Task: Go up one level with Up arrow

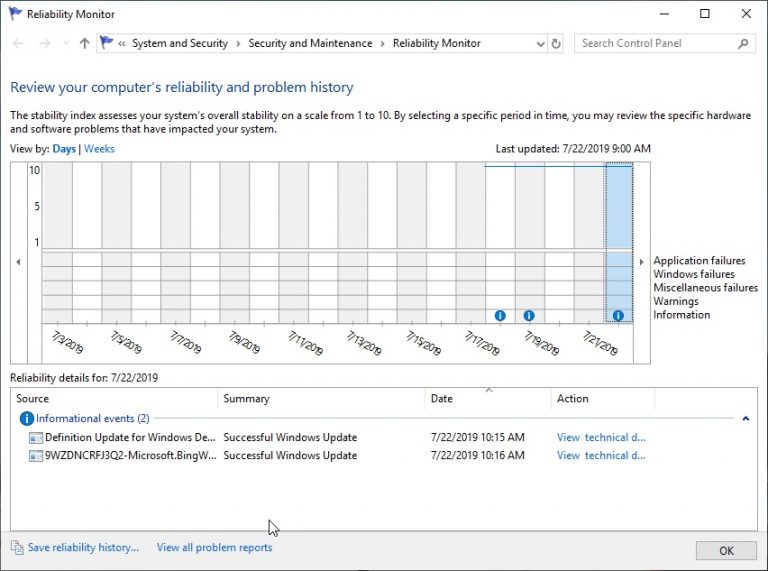Action: [x=84, y=44]
